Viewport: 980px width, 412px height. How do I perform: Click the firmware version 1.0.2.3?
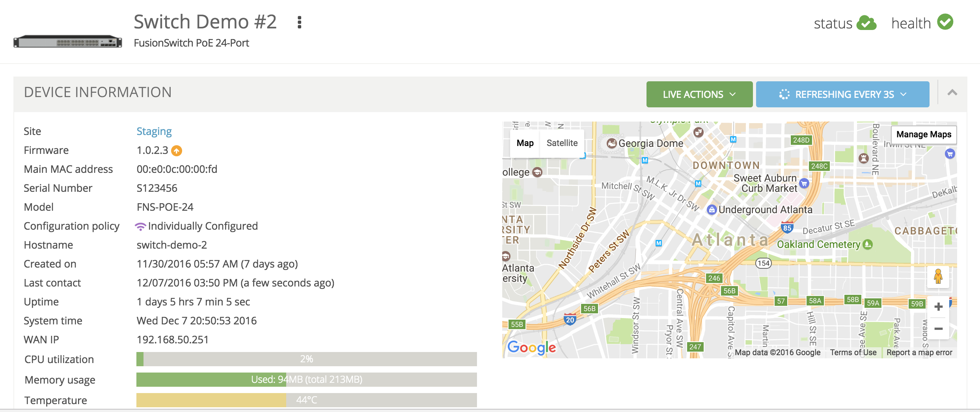[152, 150]
